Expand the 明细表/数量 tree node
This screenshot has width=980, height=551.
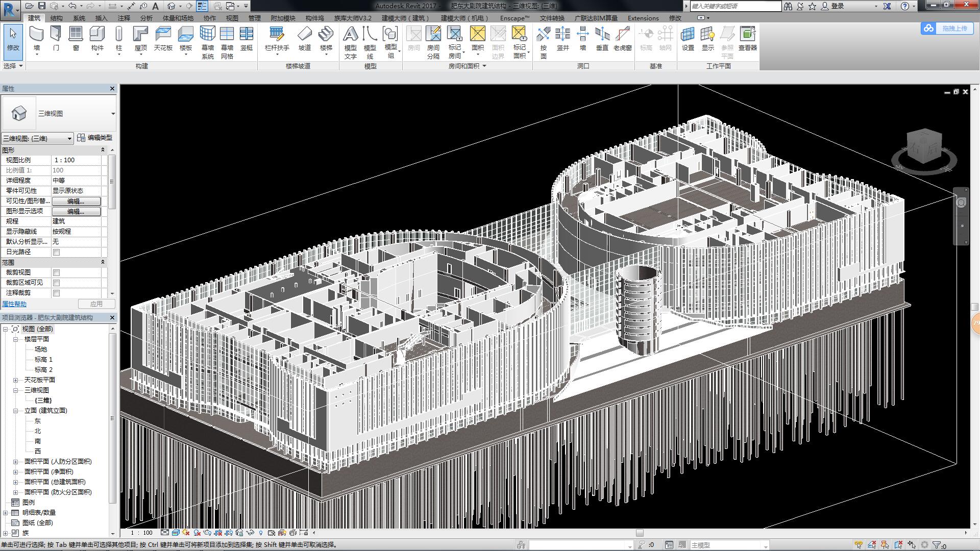6,513
